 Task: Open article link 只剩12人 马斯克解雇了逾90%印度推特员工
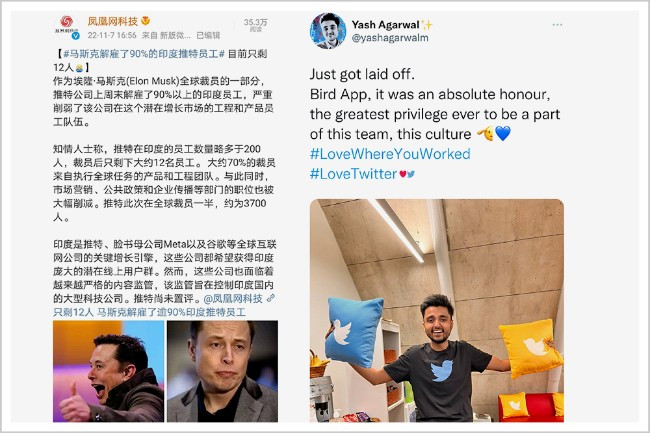(149, 312)
